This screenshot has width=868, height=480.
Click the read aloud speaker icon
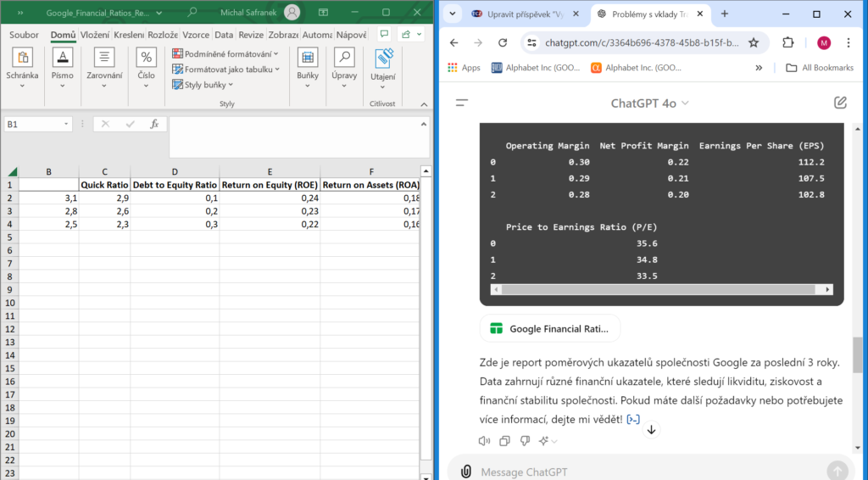484,441
